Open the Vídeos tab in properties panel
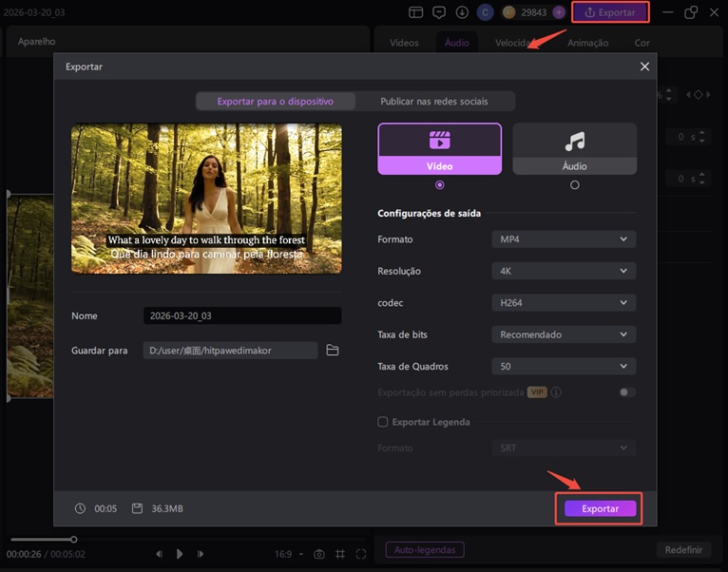Image resolution: width=728 pixels, height=572 pixels. click(404, 43)
